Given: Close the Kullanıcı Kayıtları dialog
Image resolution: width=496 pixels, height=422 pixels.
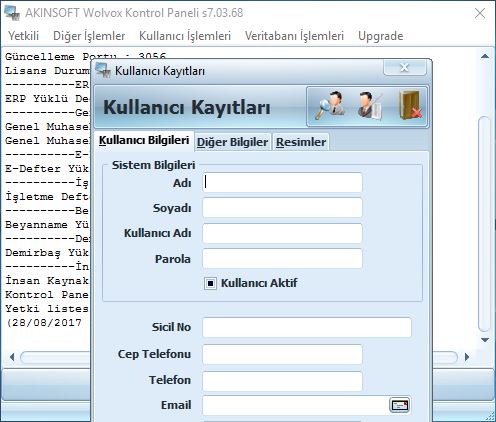Looking at the screenshot, I should (405, 67).
